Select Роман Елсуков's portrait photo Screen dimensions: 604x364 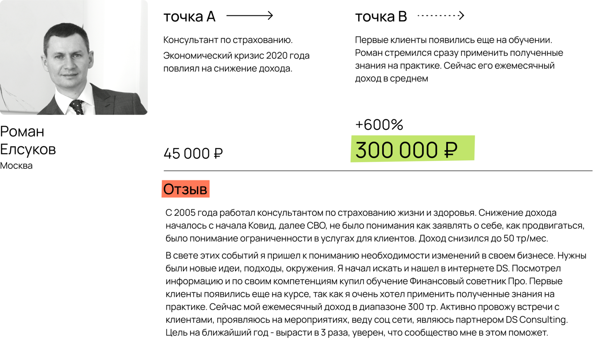click(74, 57)
